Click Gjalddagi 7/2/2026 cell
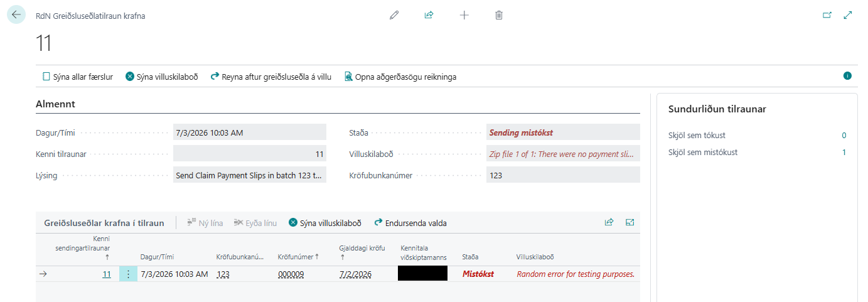Screen dimensions: 868x302 coord(355,274)
